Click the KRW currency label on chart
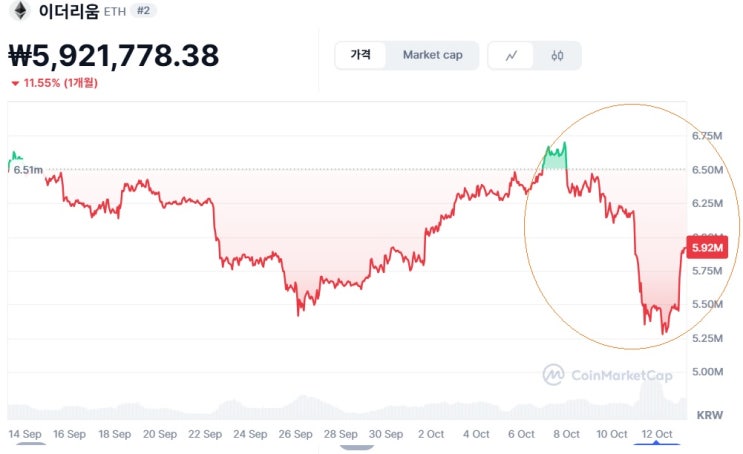The height and width of the screenshot is (454, 743). [709, 413]
